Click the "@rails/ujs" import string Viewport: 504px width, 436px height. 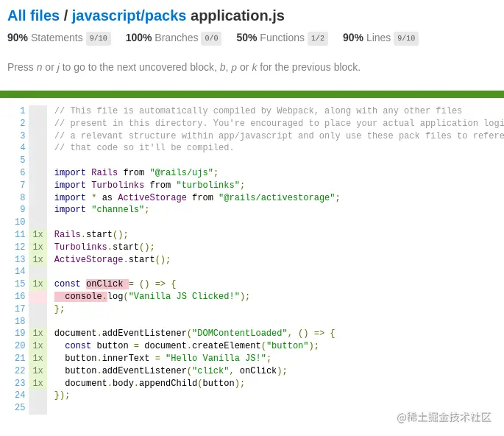tap(181, 172)
